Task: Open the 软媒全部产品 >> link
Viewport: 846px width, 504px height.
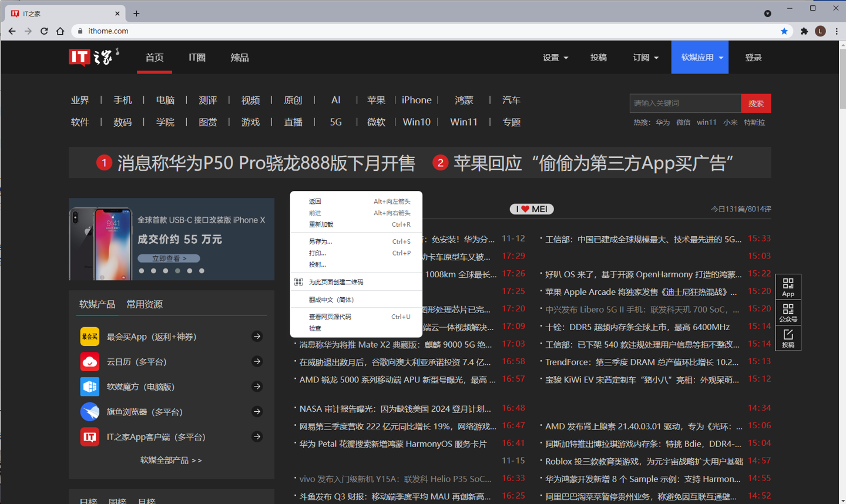Action: click(171, 460)
